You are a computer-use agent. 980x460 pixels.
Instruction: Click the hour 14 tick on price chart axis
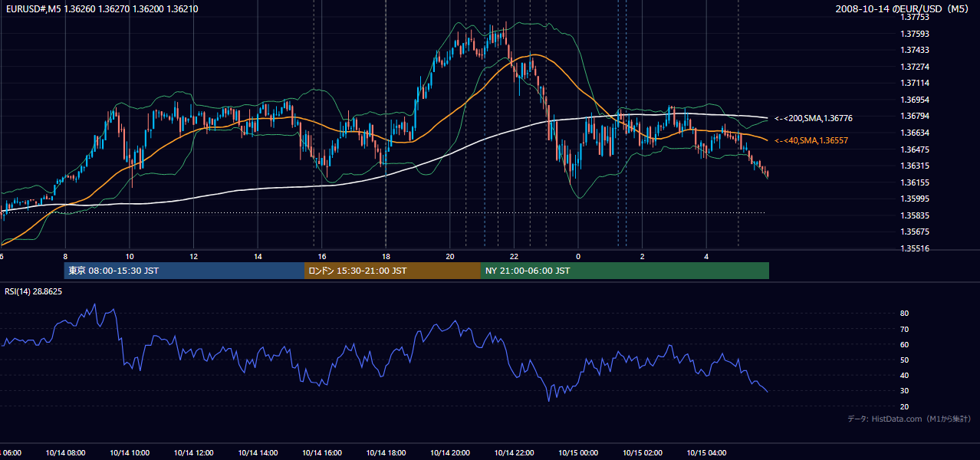click(258, 257)
